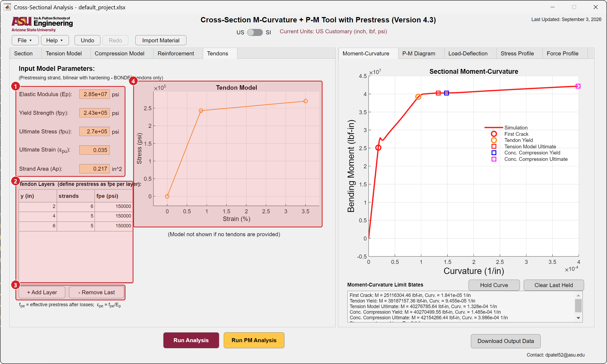Click the red First Crack marker on curve
607x364 pixels.
[x=378, y=148]
